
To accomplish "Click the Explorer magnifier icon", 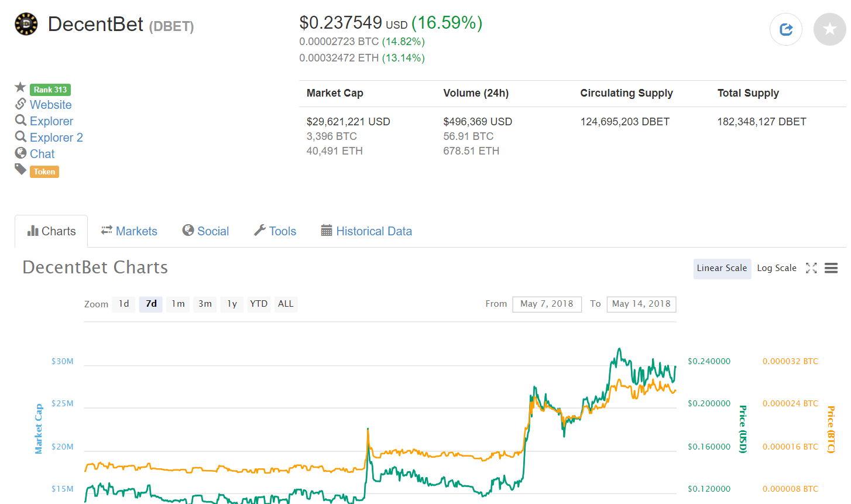I will [20, 121].
